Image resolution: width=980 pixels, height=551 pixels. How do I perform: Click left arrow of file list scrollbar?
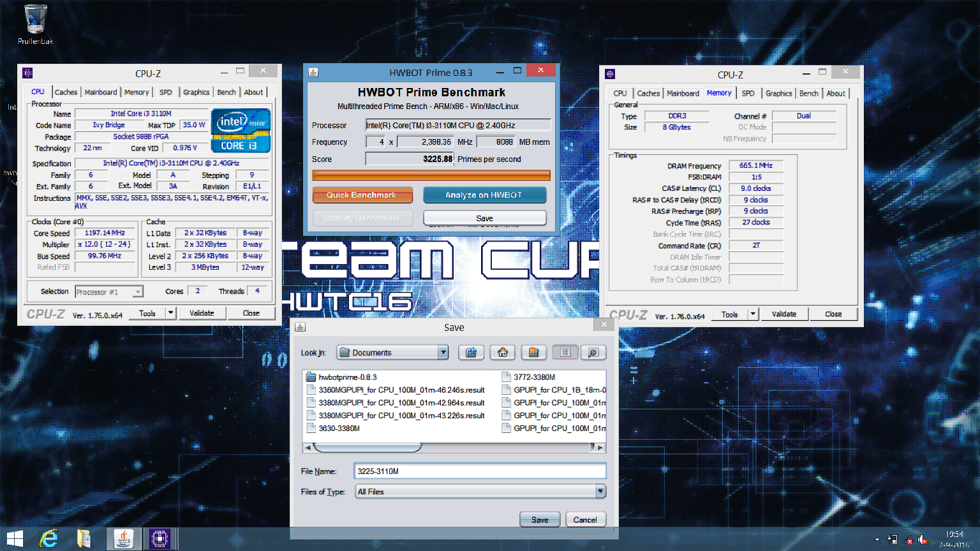(308, 448)
